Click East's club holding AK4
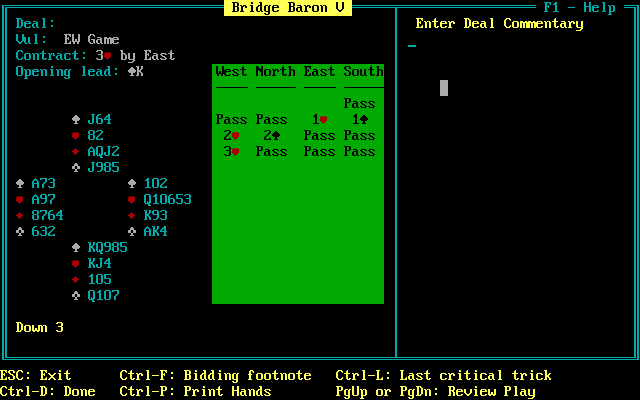Image resolution: width=640 pixels, height=400 pixels. point(156,231)
